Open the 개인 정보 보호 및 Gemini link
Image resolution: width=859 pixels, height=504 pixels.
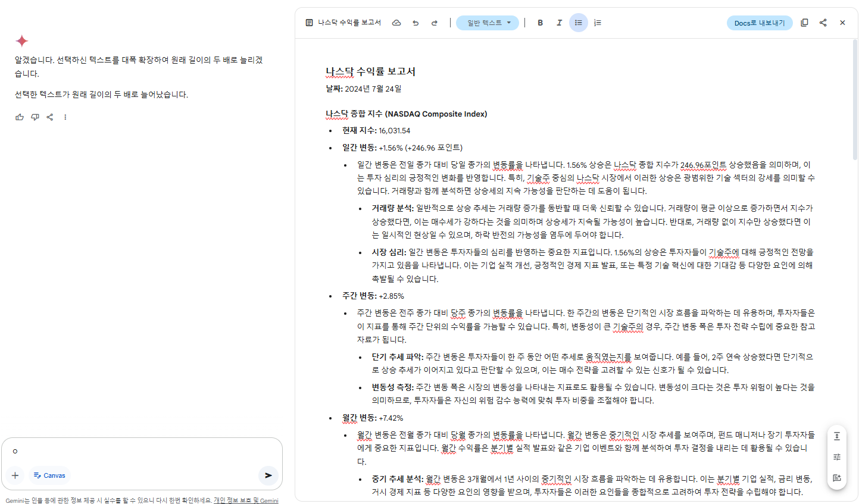tap(246, 500)
